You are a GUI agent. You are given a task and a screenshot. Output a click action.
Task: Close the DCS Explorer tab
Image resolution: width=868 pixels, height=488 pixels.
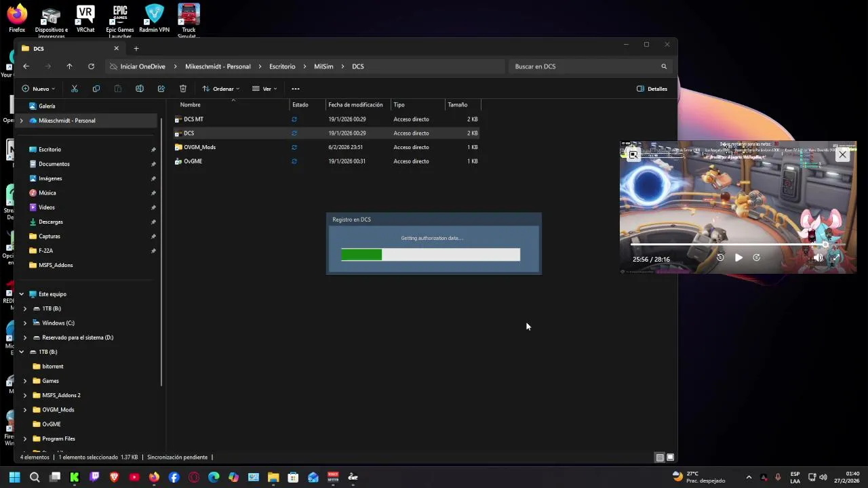click(116, 49)
